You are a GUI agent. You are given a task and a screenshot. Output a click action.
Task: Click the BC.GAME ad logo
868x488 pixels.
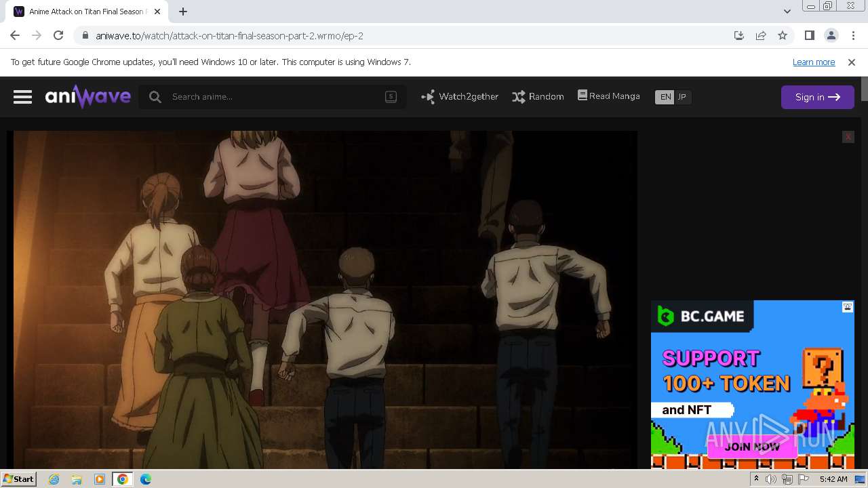point(702,316)
